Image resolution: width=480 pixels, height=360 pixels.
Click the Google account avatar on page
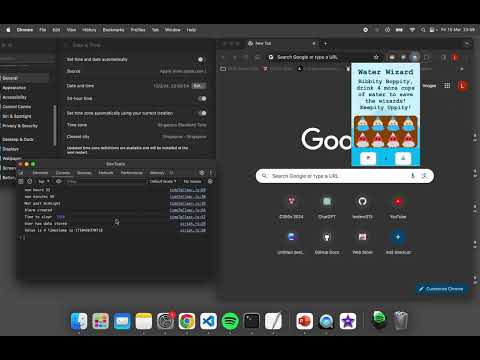[x=462, y=86]
